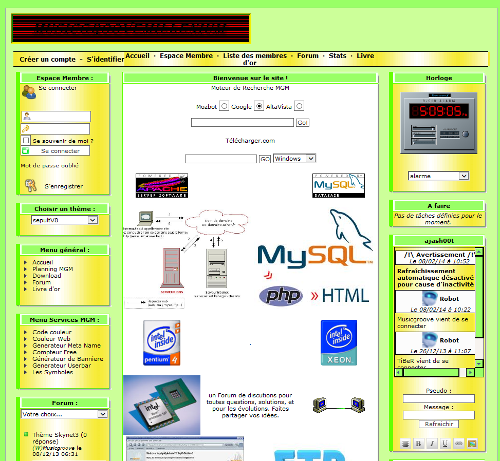Click the center-align icon in shoutbox toolbar
This screenshot has width=500, height=461.
(x=405, y=444)
